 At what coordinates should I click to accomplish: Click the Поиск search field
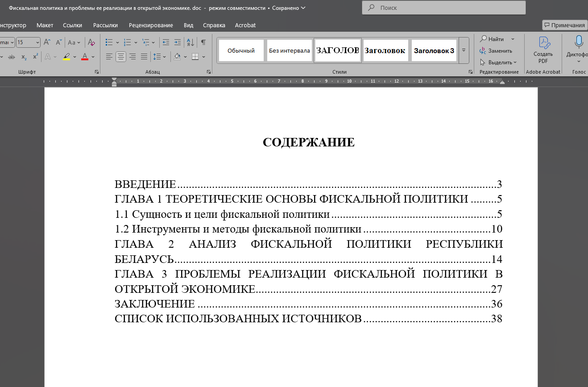(444, 8)
